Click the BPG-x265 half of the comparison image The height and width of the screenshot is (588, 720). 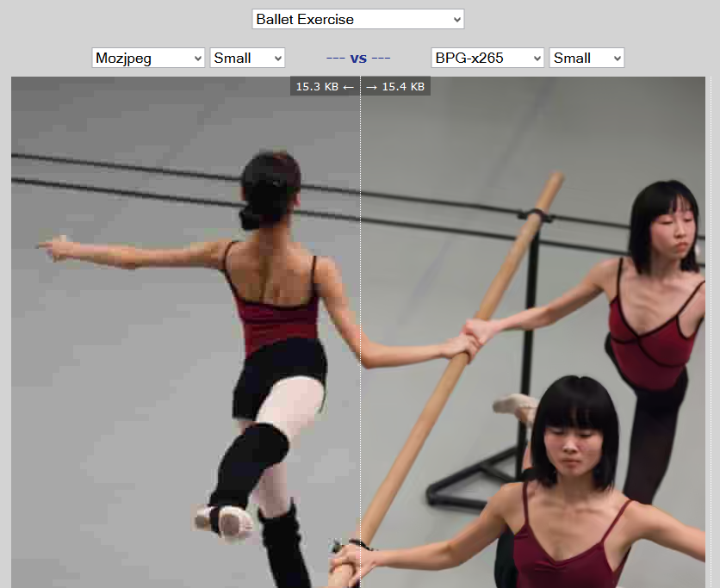tap(532, 332)
